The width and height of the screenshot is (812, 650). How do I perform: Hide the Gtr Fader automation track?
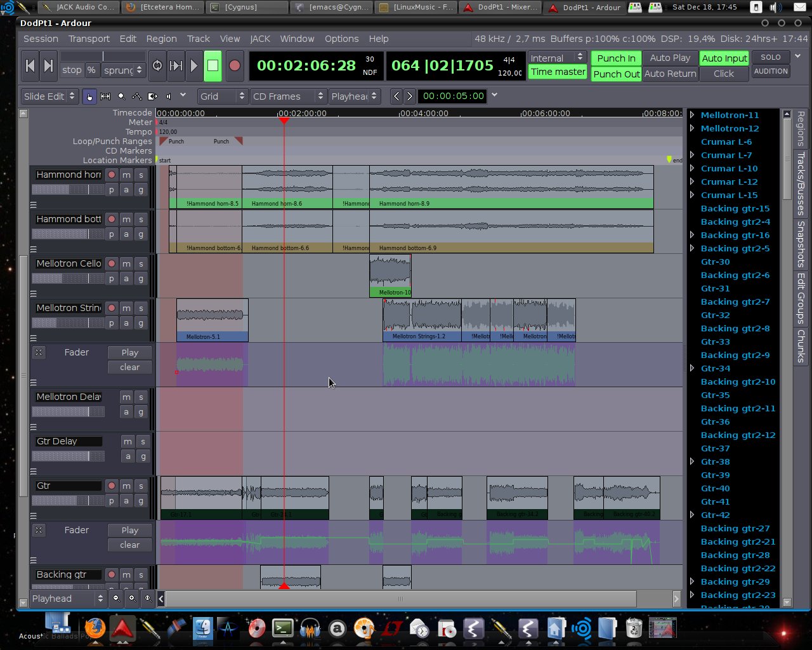39,530
